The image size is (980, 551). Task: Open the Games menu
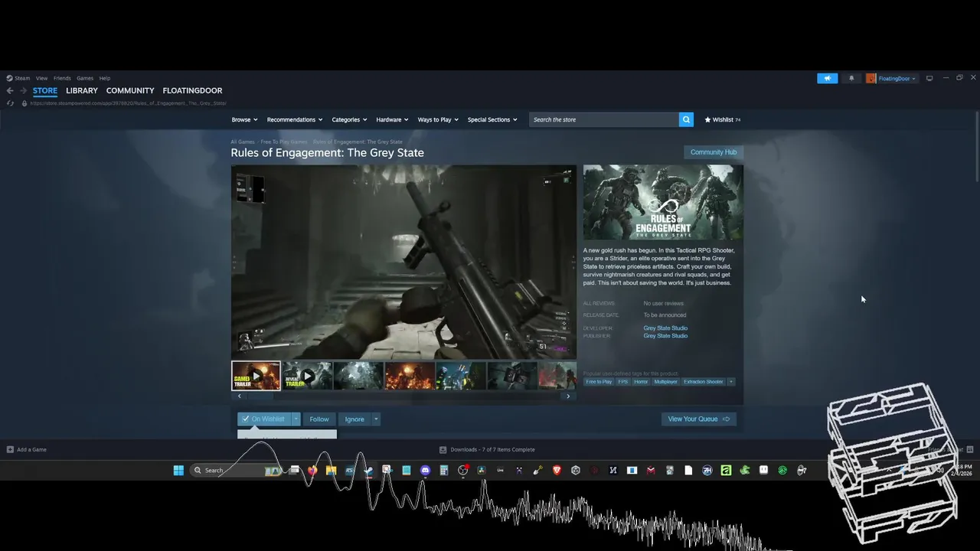click(85, 78)
